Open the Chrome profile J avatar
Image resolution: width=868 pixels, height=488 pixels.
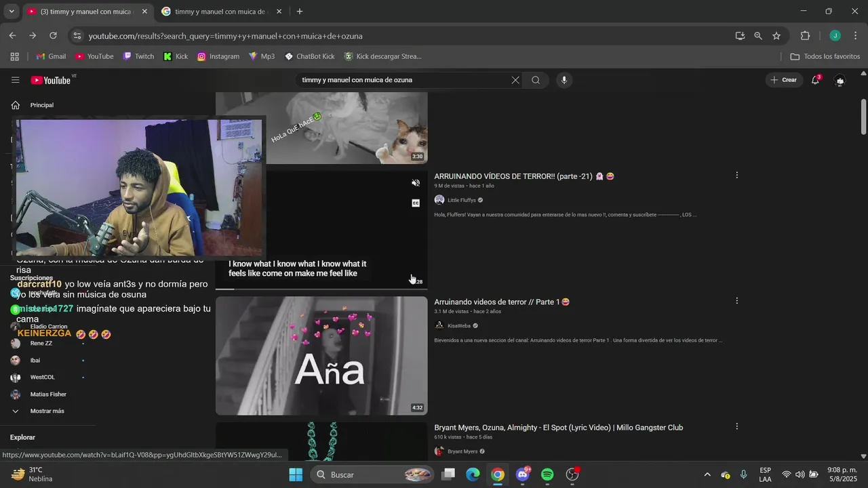[835, 36]
